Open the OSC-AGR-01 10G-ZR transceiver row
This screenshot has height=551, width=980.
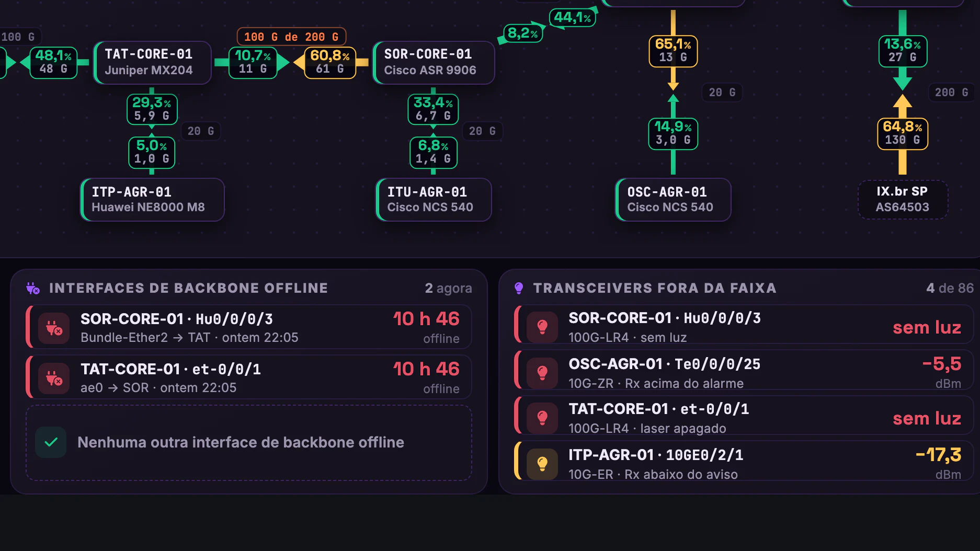pos(744,370)
